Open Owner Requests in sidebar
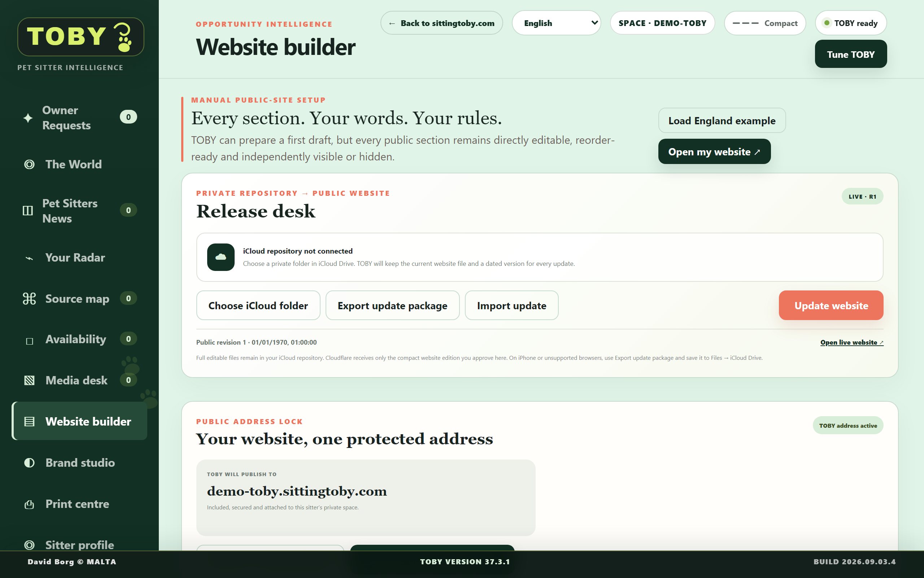The image size is (924, 578). (x=79, y=118)
